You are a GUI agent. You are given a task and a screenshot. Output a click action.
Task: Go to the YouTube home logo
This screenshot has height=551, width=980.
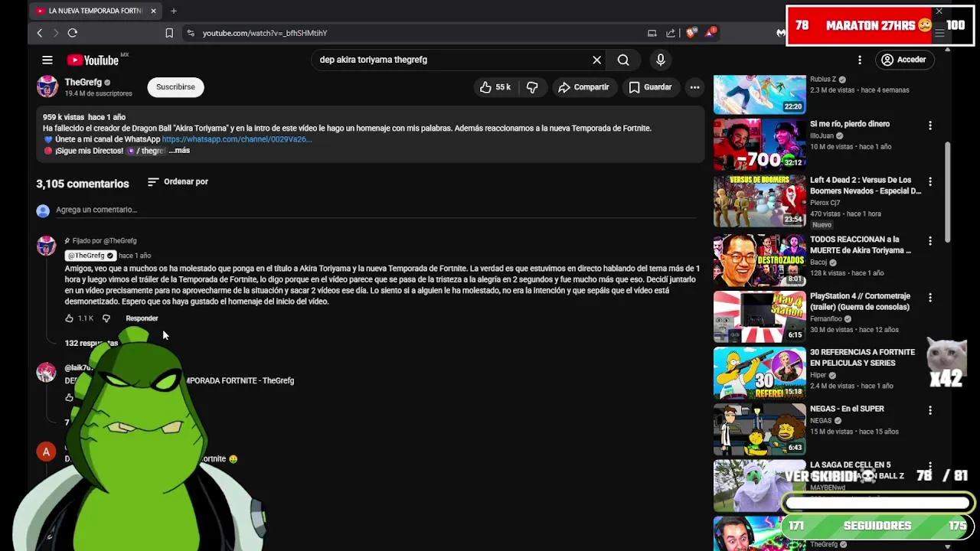click(92, 60)
